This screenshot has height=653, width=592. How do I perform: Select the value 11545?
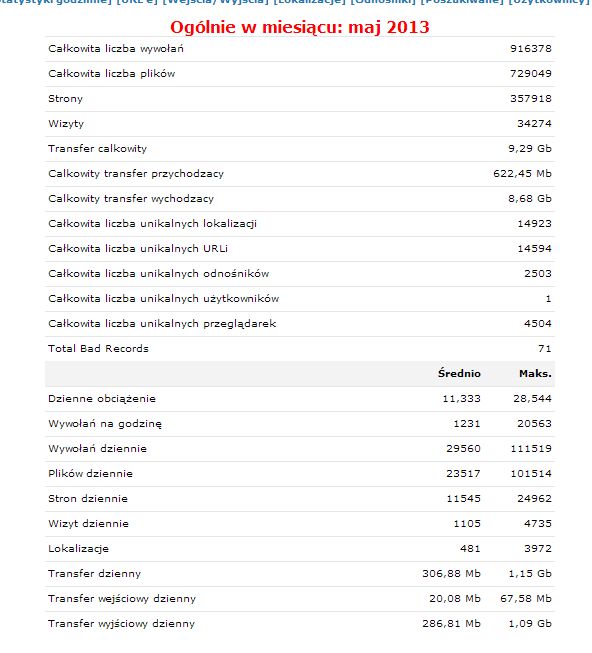click(x=463, y=498)
